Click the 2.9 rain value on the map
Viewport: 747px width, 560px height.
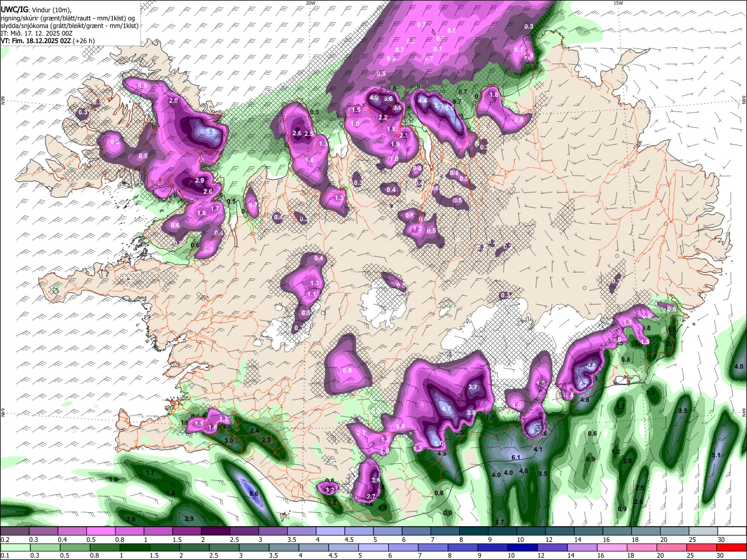(189, 519)
